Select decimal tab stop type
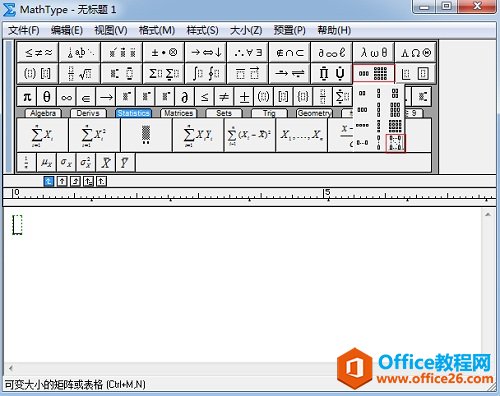The height and width of the screenshot is (396, 500). coord(101,181)
